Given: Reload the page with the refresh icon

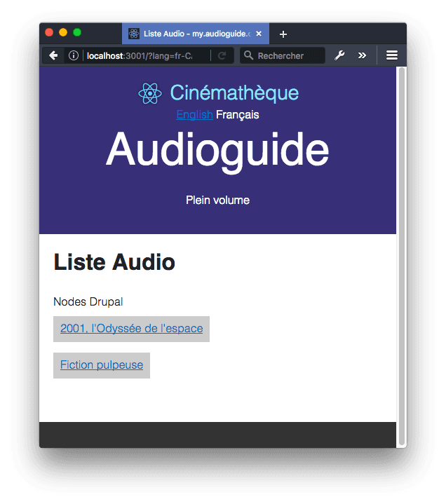Looking at the screenshot, I should (x=222, y=55).
